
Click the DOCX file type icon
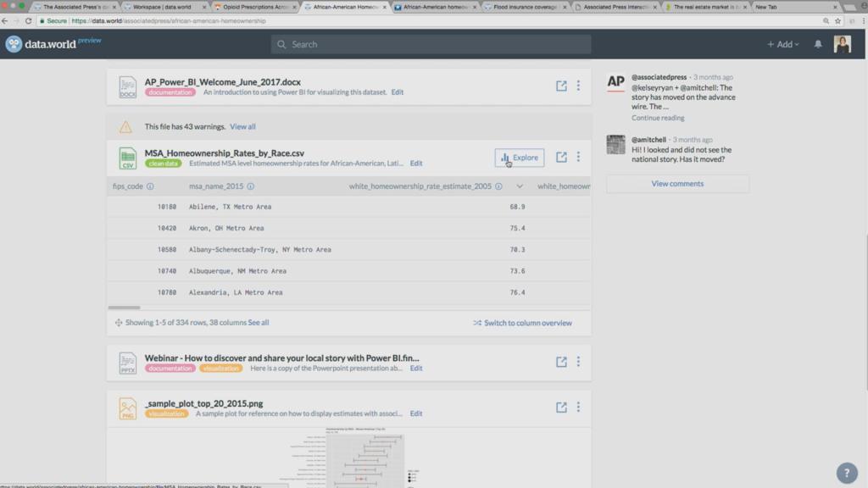(x=127, y=87)
